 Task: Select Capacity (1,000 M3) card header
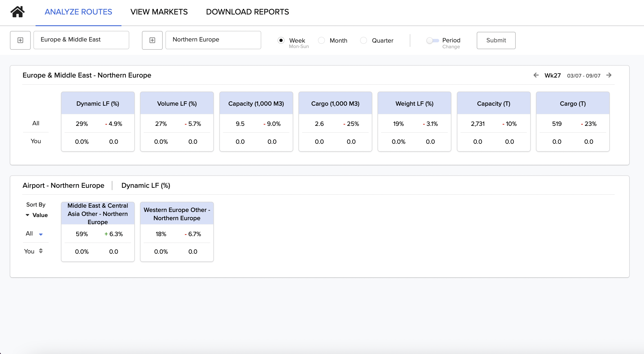tap(256, 103)
